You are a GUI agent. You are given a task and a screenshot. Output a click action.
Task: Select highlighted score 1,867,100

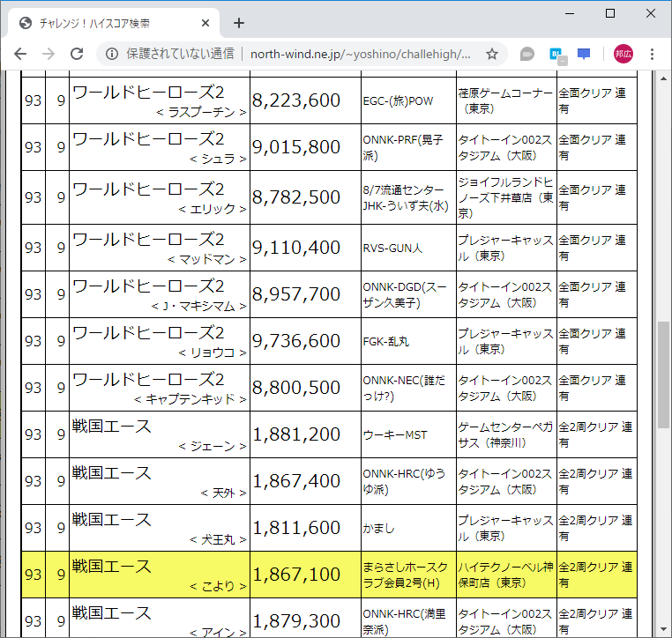(x=296, y=575)
